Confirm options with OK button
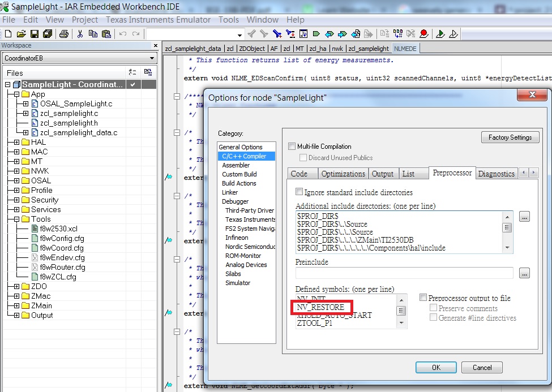This screenshot has height=392, width=552. 436,367
